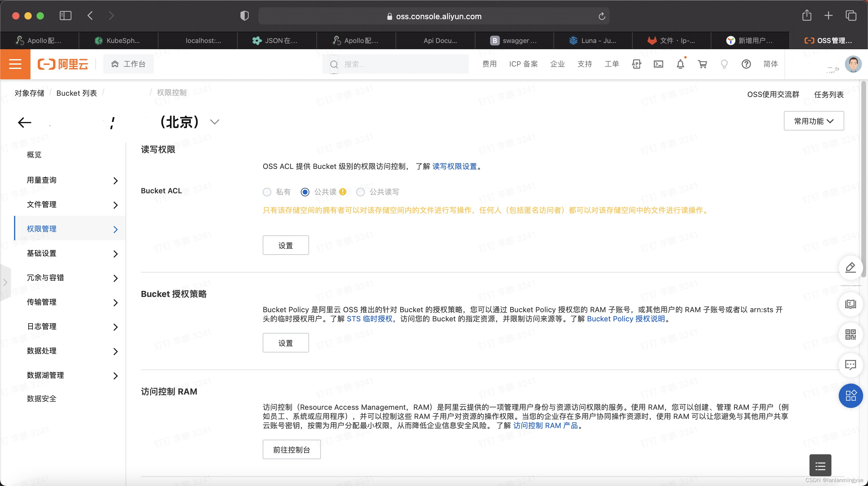868x486 pixels.
Task: Click Safari privacy shield icon
Action: pos(244,16)
